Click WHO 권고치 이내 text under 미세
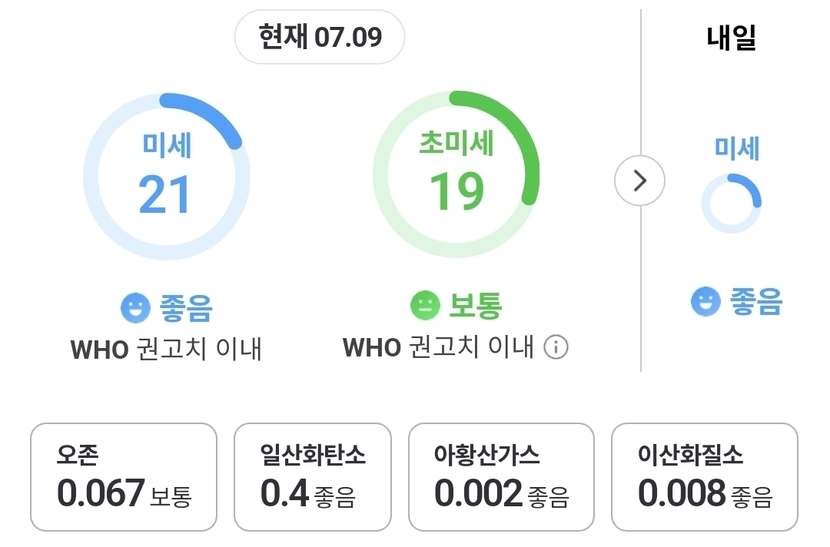This screenshot has width=830, height=547. (166, 349)
